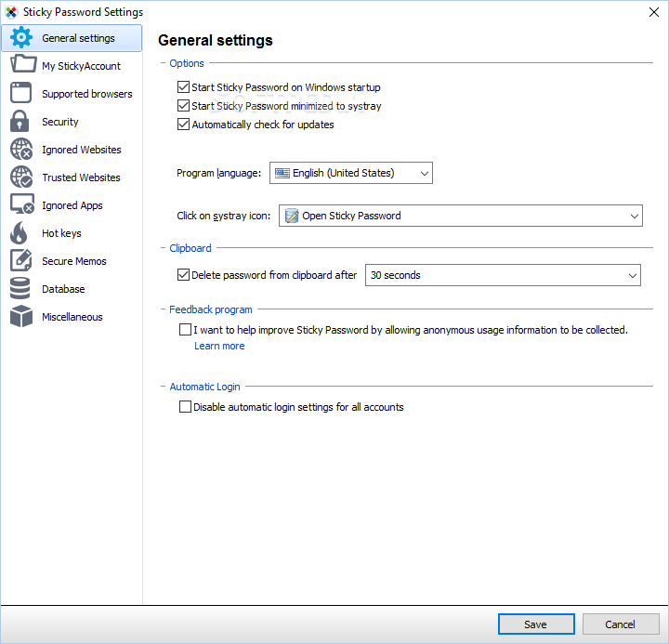
Task: Click the Save button
Action: (x=536, y=624)
